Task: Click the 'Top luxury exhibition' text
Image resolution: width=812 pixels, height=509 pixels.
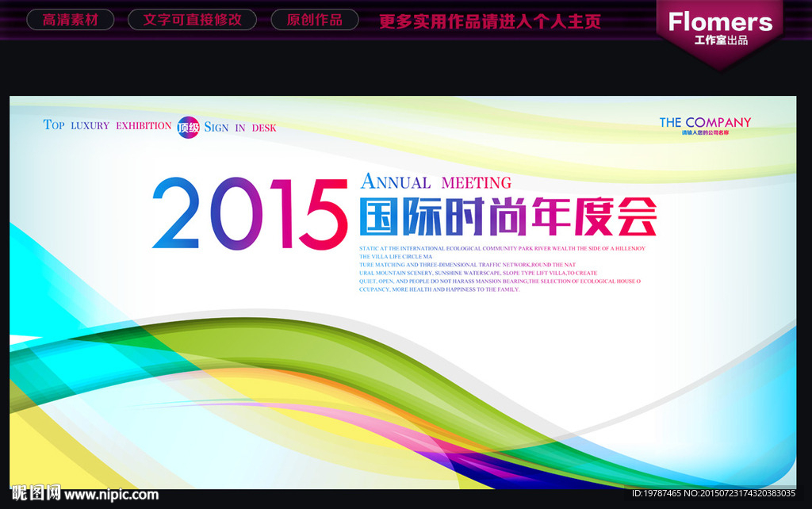Action: click(x=107, y=124)
